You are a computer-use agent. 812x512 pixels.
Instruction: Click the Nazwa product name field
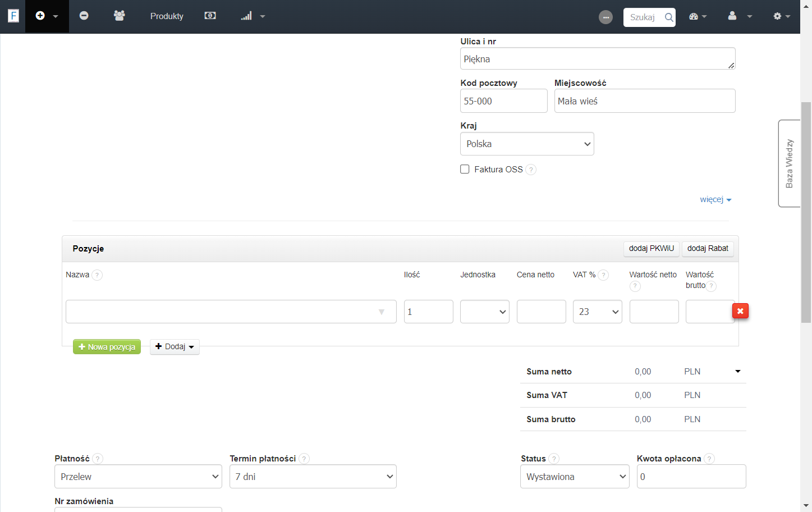[x=231, y=312]
